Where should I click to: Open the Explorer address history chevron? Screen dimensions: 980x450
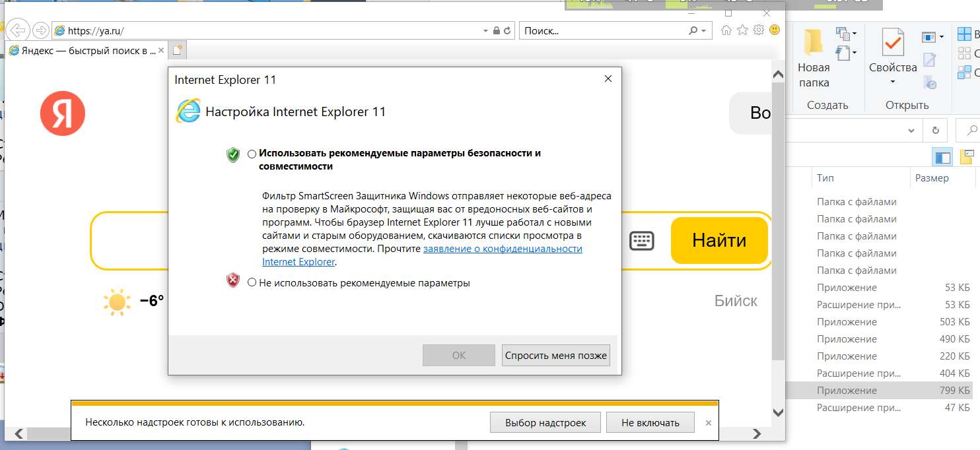click(911, 130)
